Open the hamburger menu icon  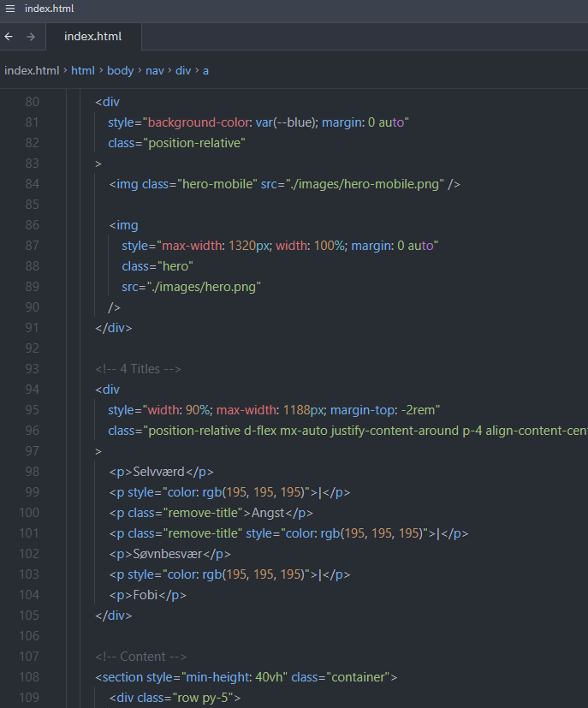point(10,9)
